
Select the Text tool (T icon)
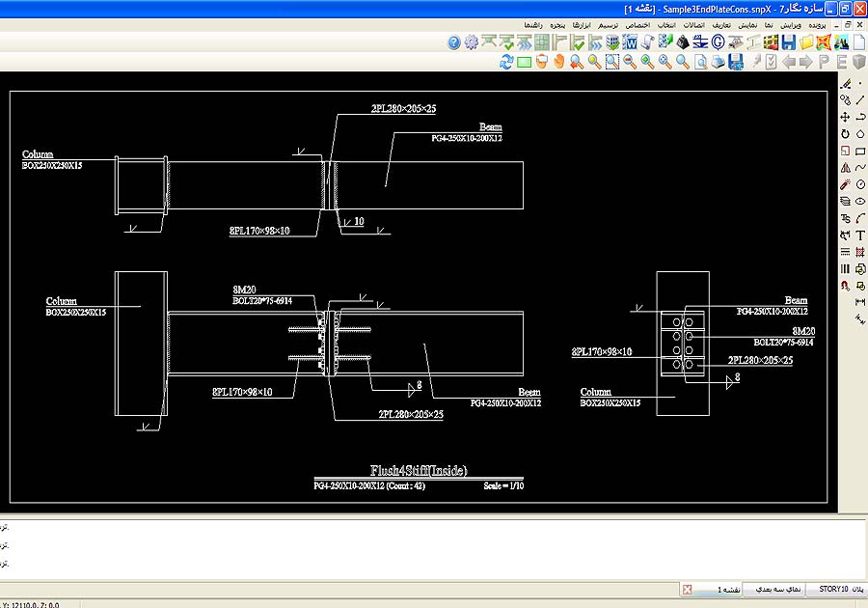click(x=860, y=235)
